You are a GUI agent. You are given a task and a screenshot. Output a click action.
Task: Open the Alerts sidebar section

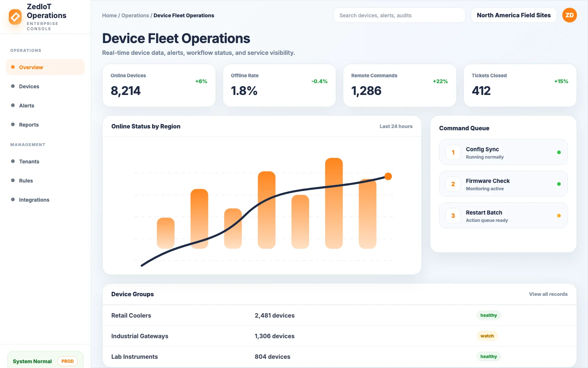[x=45, y=105]
